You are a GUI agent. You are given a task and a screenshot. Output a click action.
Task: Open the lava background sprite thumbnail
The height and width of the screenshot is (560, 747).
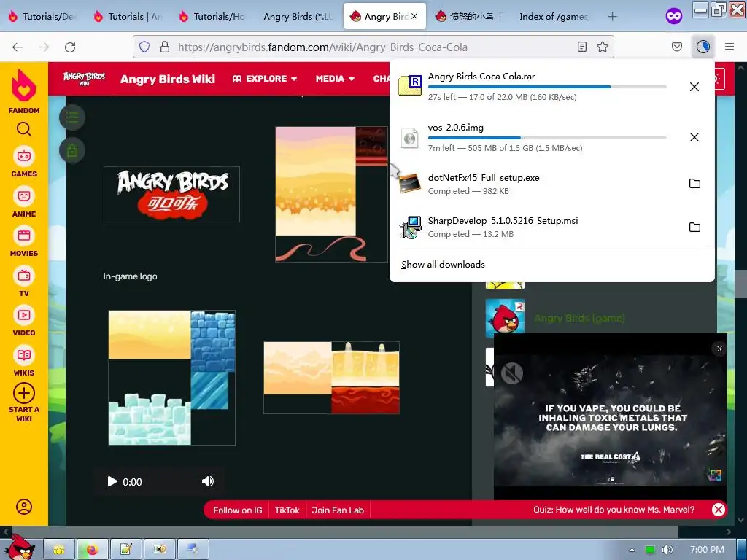(332, 378)
